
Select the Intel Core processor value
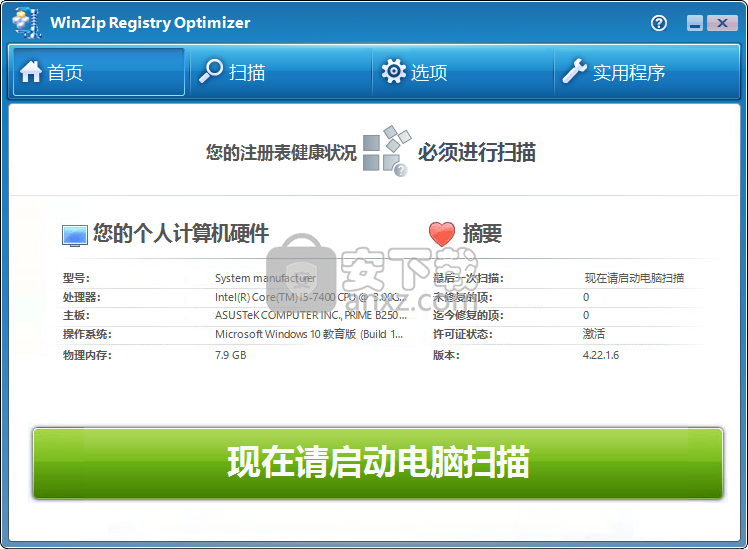point(308,297)
